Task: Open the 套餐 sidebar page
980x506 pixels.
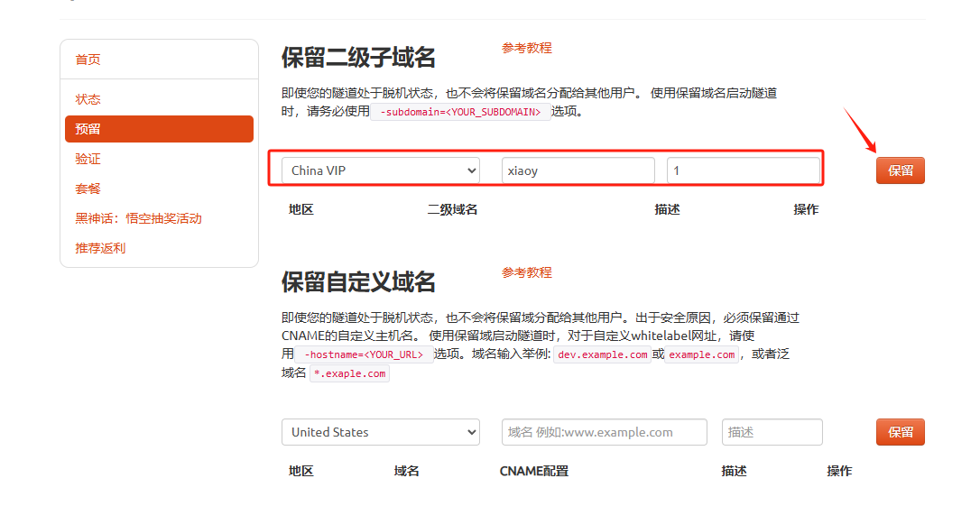Action: 88,189
